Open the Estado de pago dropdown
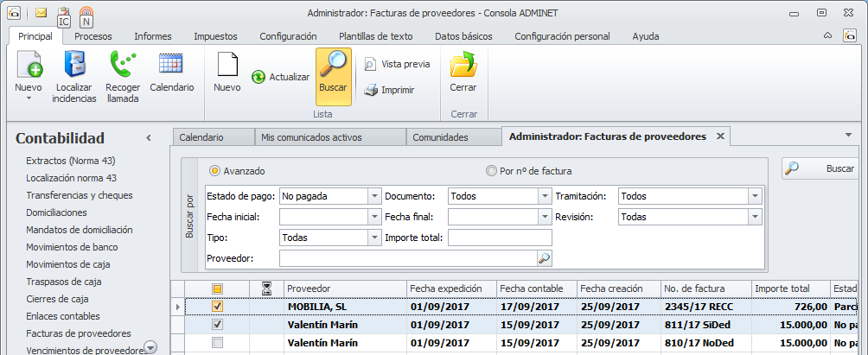 coord(374,196)
